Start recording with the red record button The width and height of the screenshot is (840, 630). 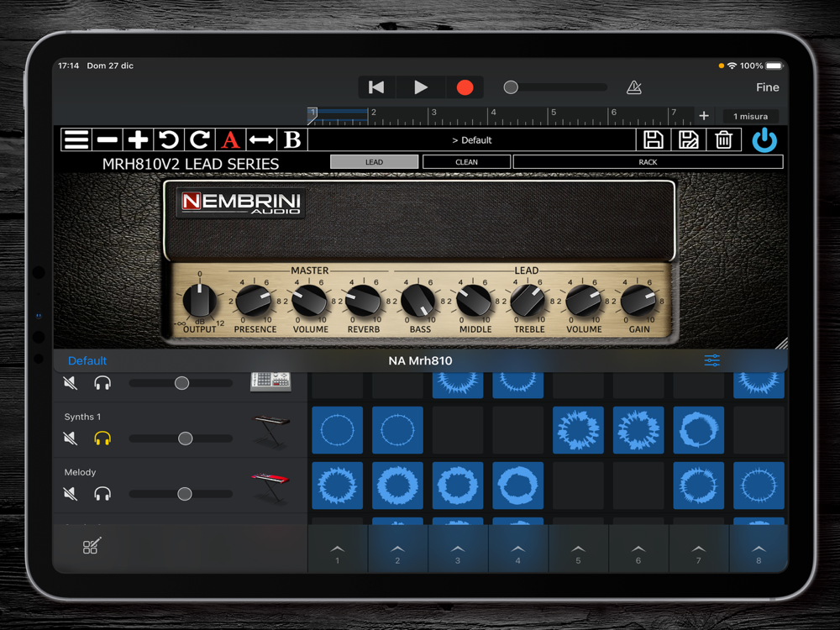pyautogui.click(x=465, y=87)
